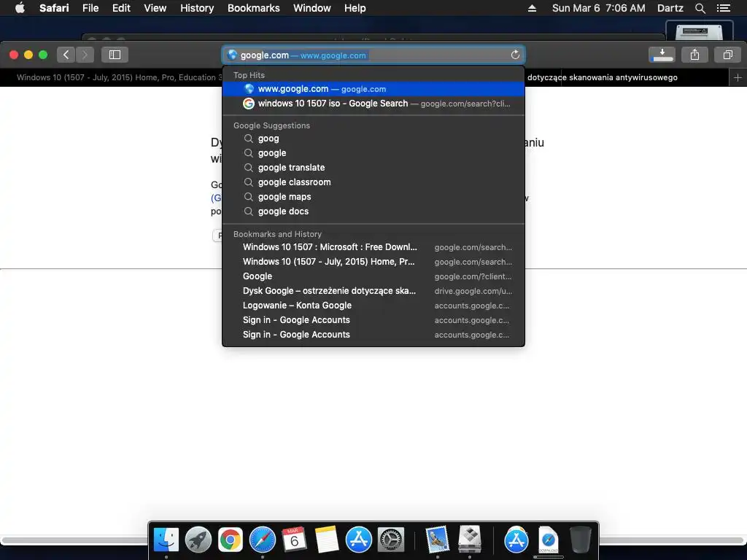The image size is (747, 560).
Task: Go forward with Safari's forward arrow
Action: 85,55
